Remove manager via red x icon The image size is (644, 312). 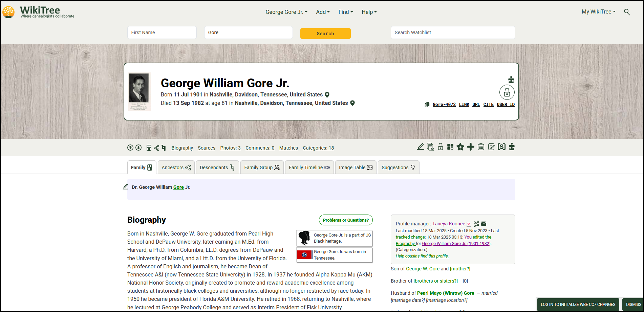[469, 224]
